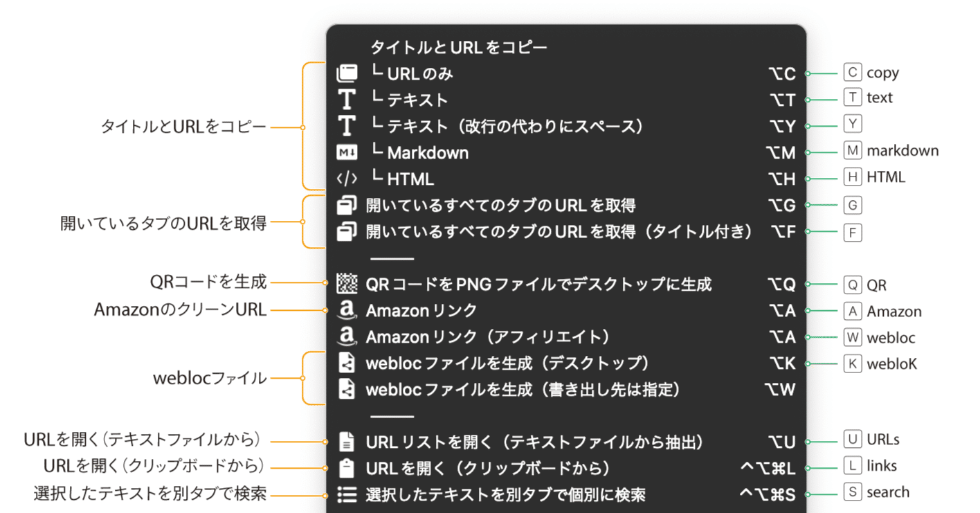This screenshot has width=980, height=513.
Task: Click the W badge labeled webloc
Action: (852, 337)
